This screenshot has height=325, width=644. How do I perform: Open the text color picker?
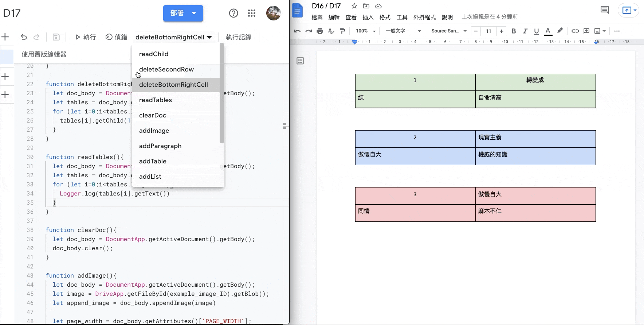tap(548, 31)
